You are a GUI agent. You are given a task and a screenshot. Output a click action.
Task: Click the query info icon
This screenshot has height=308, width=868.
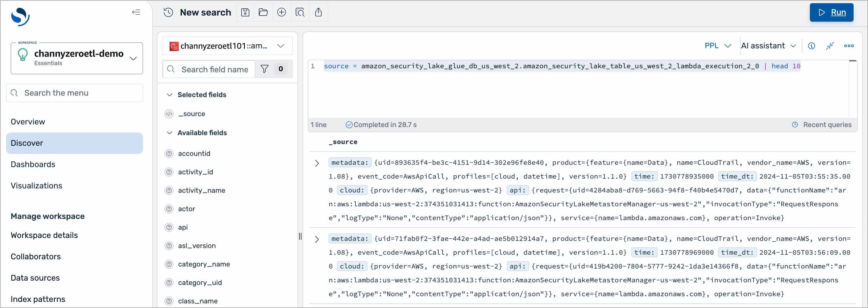tap(811, 46)
